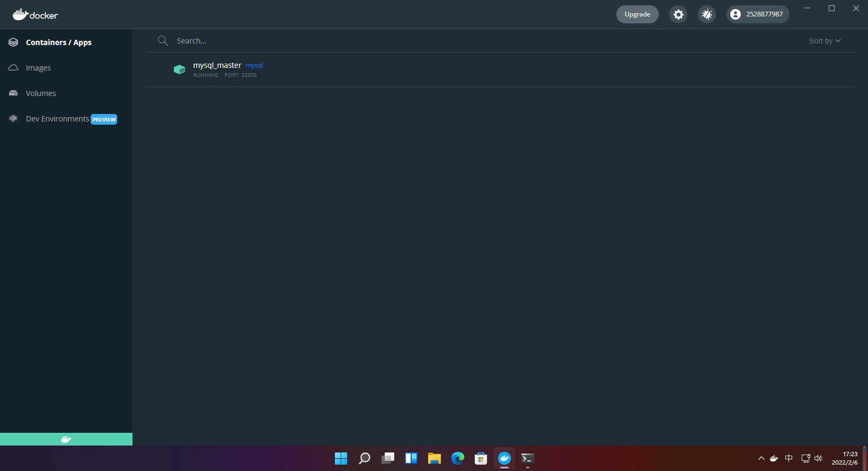Launch Microsoft Edge from taskbar
Viewport: 868px width, 471px height.
[458, 458]
